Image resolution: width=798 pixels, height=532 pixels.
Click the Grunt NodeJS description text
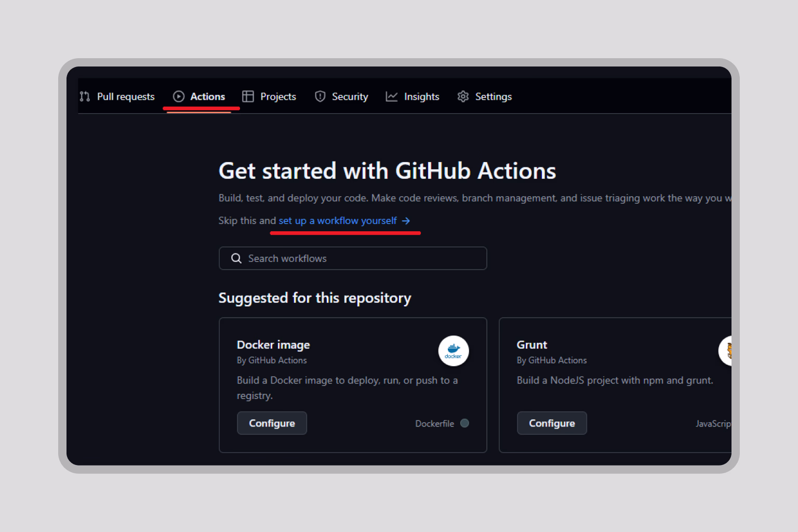pyautogui.click(x=615, y=380)
